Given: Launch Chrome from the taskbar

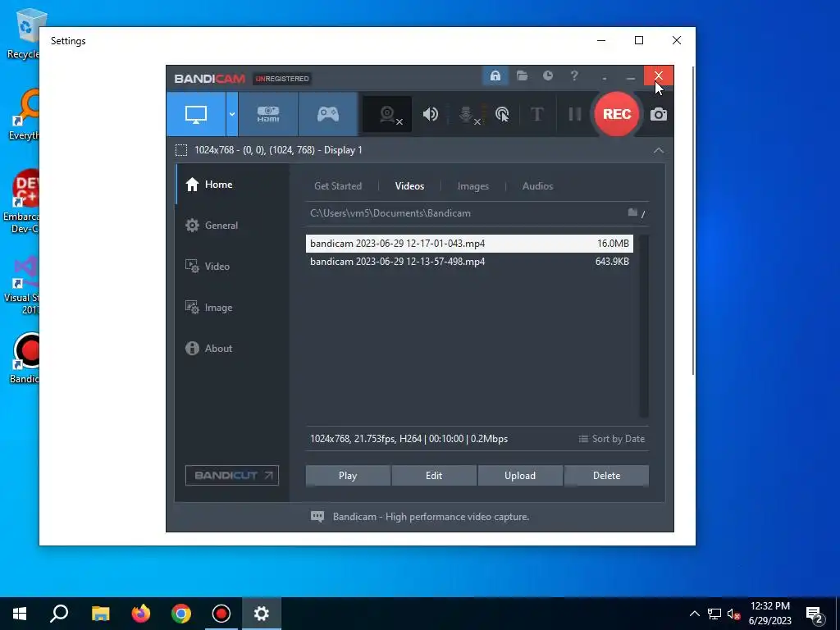Looking at the screenshot, I should 181,614.
